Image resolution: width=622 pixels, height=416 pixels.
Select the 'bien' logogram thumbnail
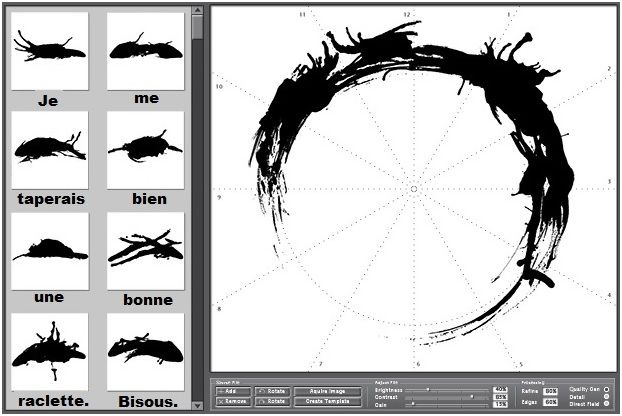pos(146,150)
